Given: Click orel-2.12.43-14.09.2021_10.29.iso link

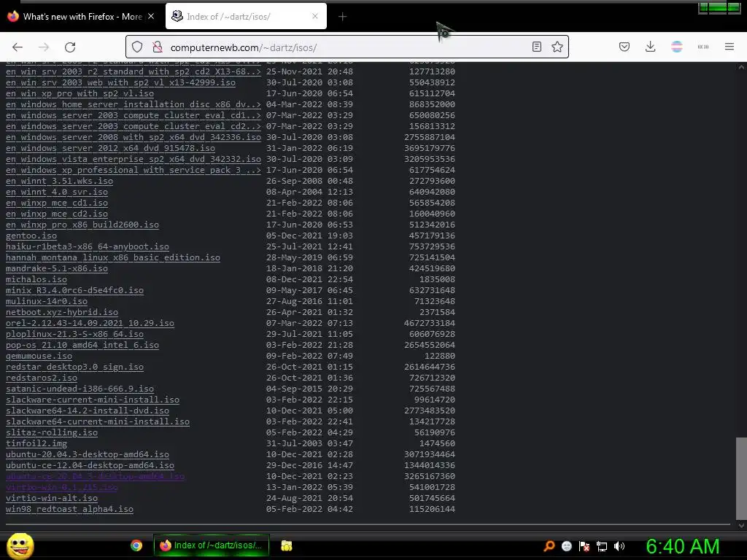Looking at the screenshot, I should 90,323.
